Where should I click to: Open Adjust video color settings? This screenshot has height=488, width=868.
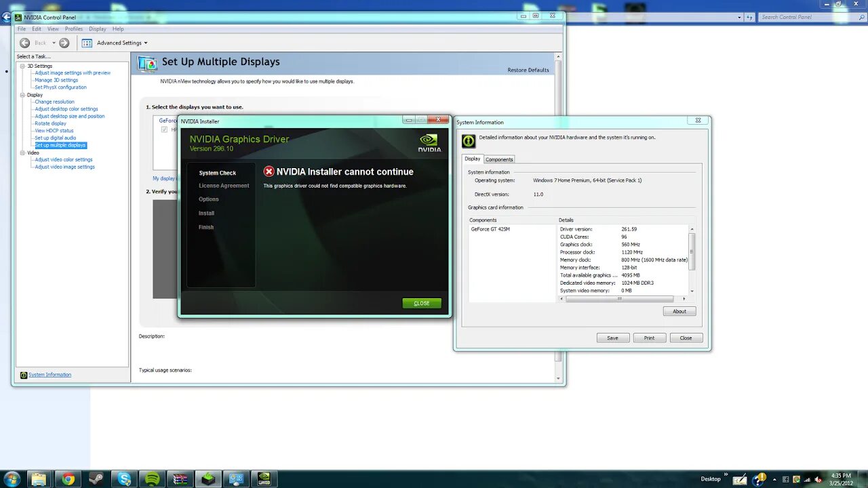[x=64, y=159]
